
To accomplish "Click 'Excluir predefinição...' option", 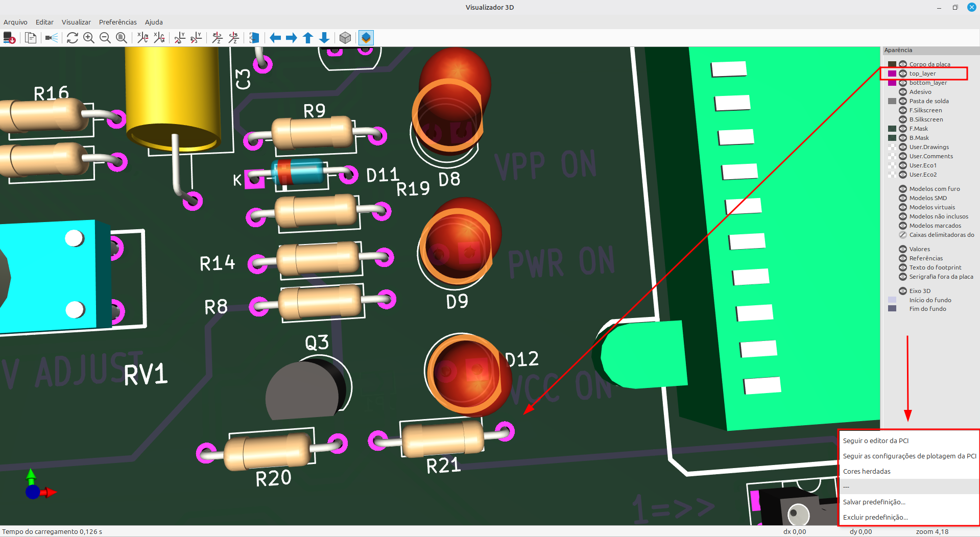I will 875,517.
